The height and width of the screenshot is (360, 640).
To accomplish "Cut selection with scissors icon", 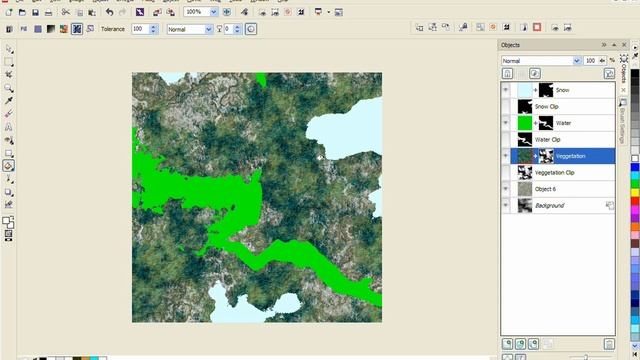I will 66,12.
